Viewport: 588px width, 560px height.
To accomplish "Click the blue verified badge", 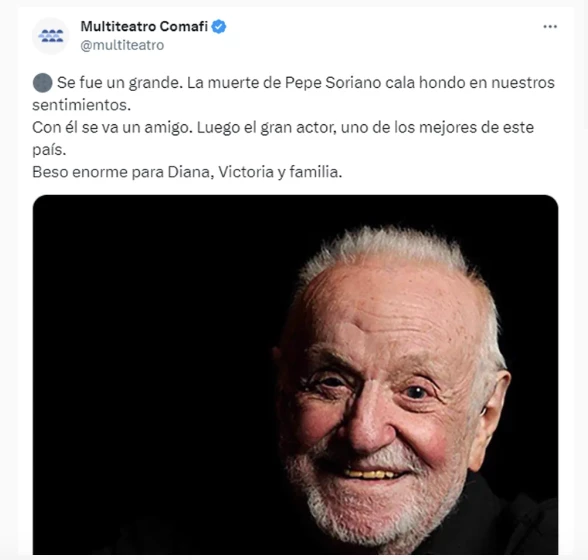I will [x=219, y=27].
